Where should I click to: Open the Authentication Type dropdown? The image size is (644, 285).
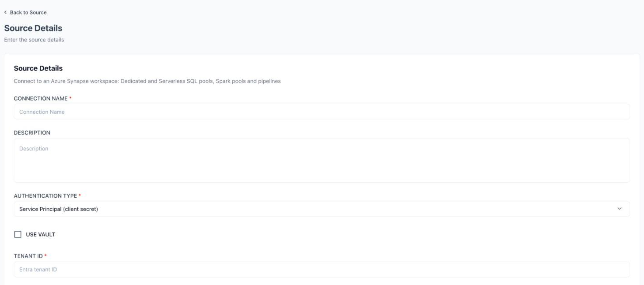[322, 209]
